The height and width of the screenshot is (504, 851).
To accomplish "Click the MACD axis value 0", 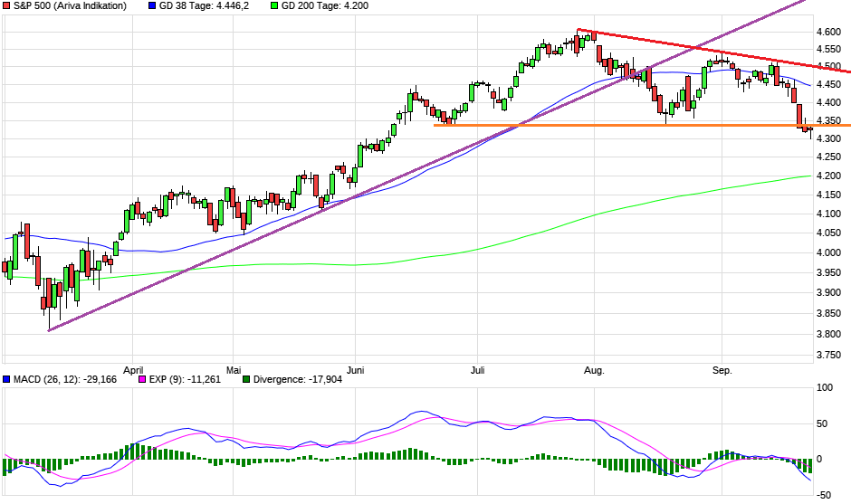I will click(x=819, y=459).
